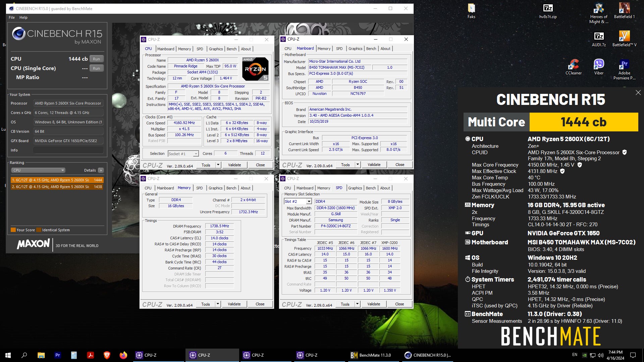Open notification center icon
This screenshot has height=362, width=644.
[633, 355]
